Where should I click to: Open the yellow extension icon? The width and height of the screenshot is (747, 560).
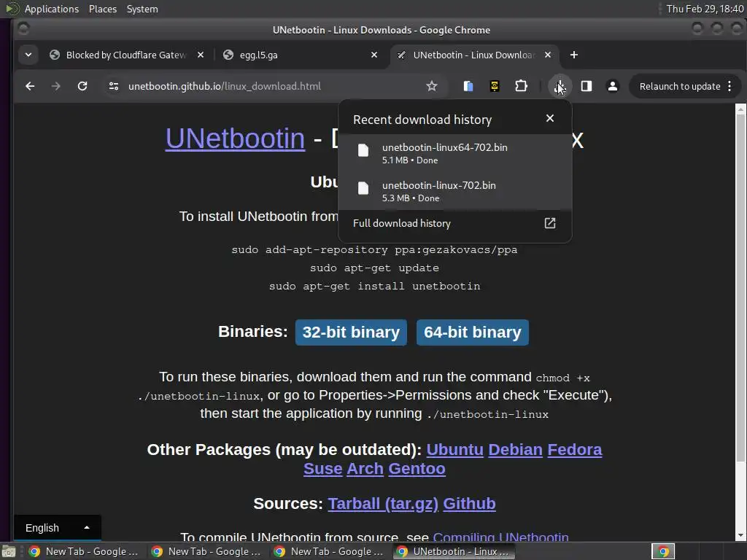(x=495, y=86)
